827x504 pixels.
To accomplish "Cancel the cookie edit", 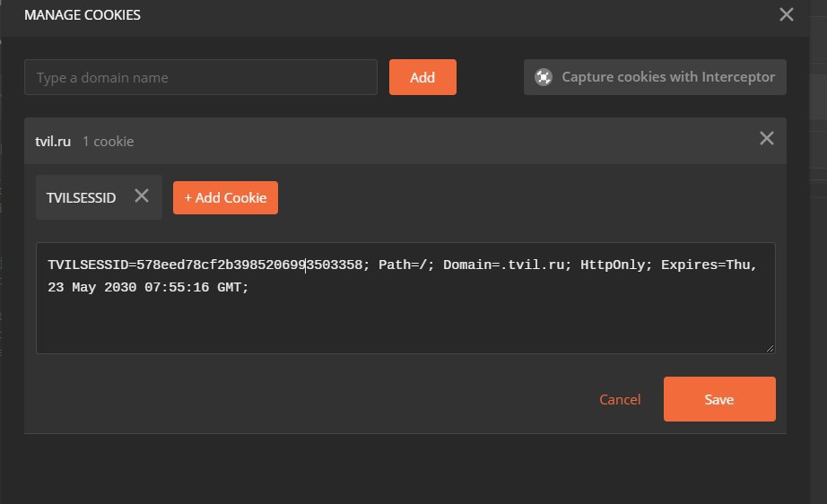I will coord(620,400).
